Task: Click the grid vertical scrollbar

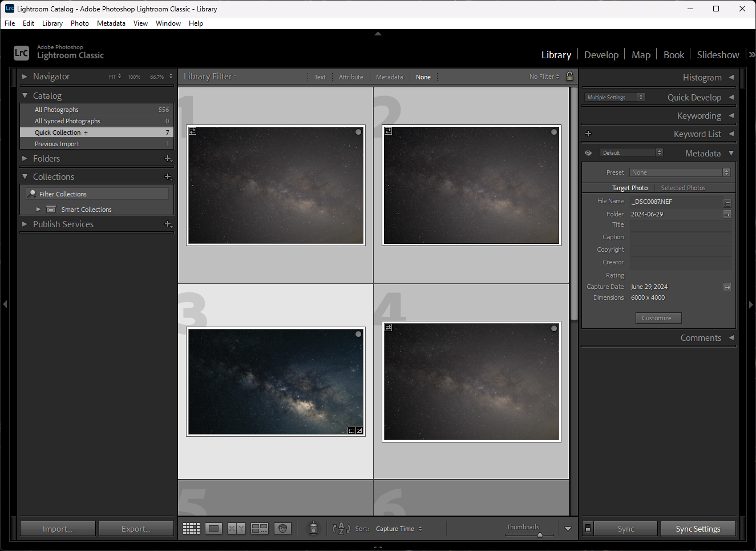Action: [574, 203]
